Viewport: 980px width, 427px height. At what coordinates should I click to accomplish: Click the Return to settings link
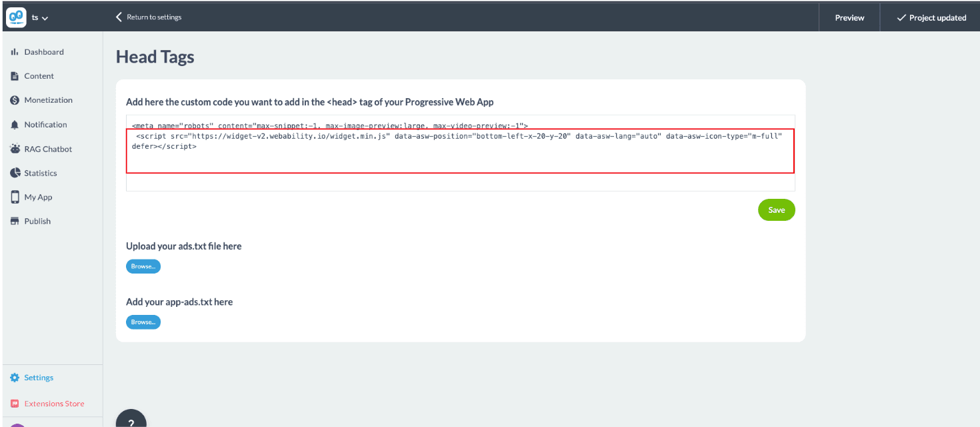154,17
